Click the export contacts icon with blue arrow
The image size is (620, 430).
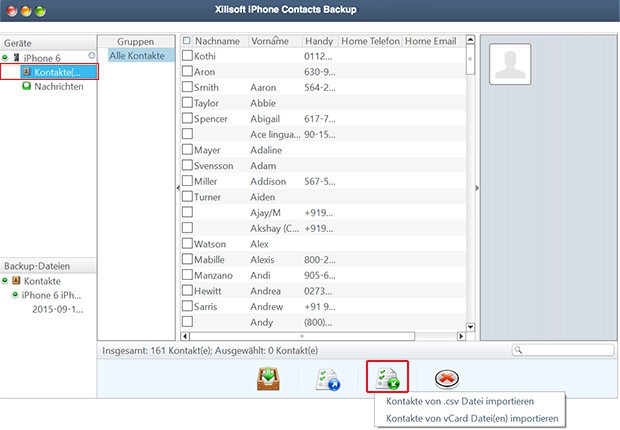tap(328, 379)
